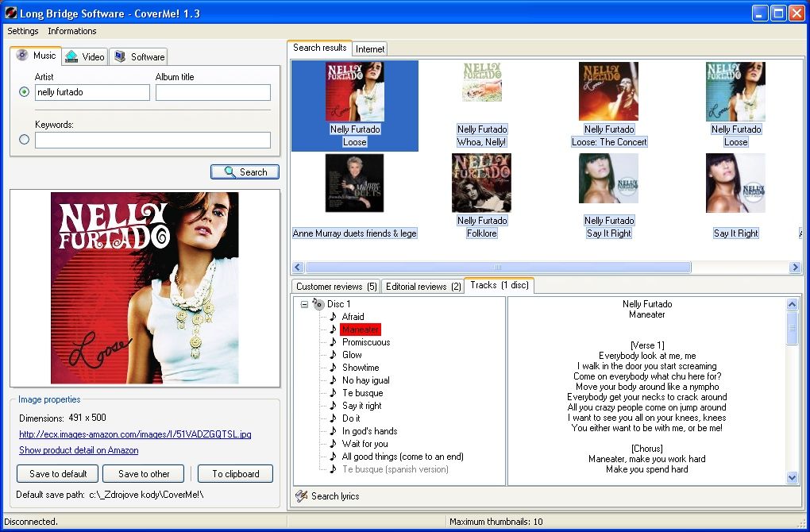Click the lyrics scrollbar down arrow
Image resolution: width=810 pixels, height=532 pixels.
point(792,478)
